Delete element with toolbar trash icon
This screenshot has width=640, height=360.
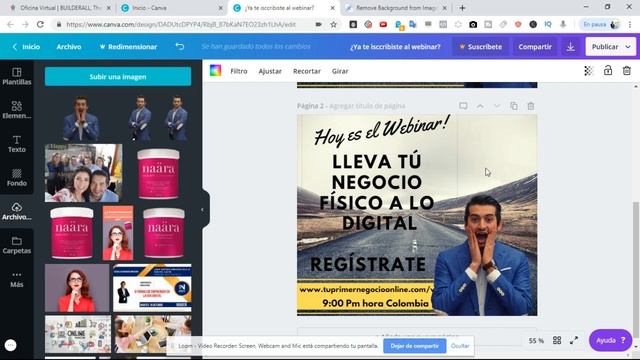(627, 71)
